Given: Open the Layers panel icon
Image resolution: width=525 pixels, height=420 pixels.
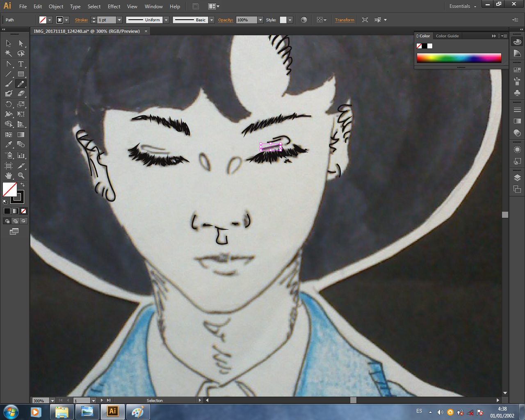Looking at the screenshot, I should tap(517, 178).
